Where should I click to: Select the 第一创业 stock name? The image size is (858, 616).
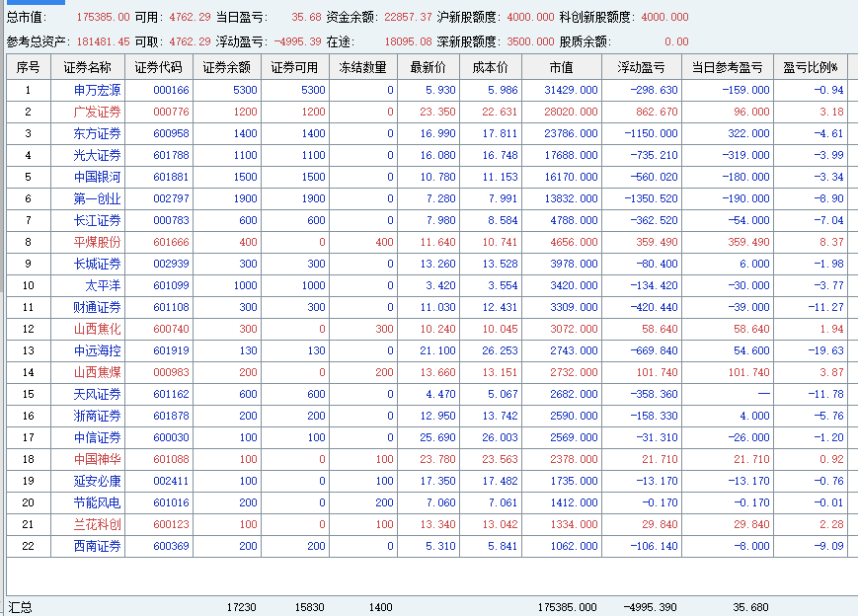[98, 198]
